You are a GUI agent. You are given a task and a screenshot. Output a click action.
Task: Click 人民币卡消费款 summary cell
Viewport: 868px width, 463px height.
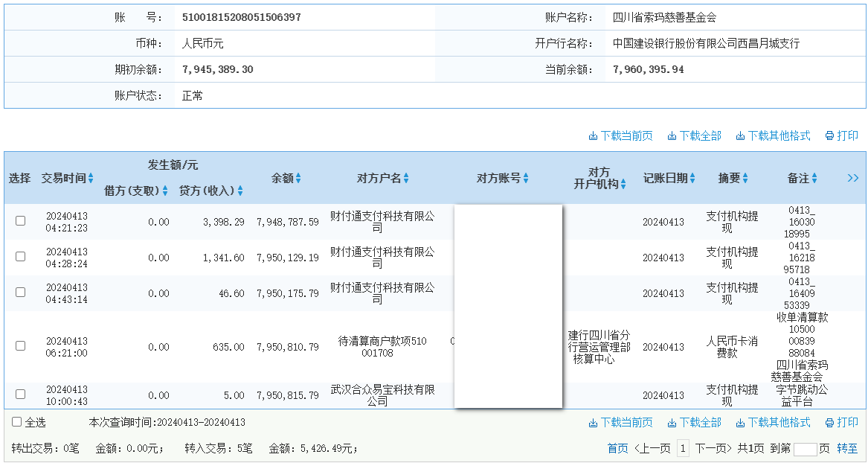(732, 347)
